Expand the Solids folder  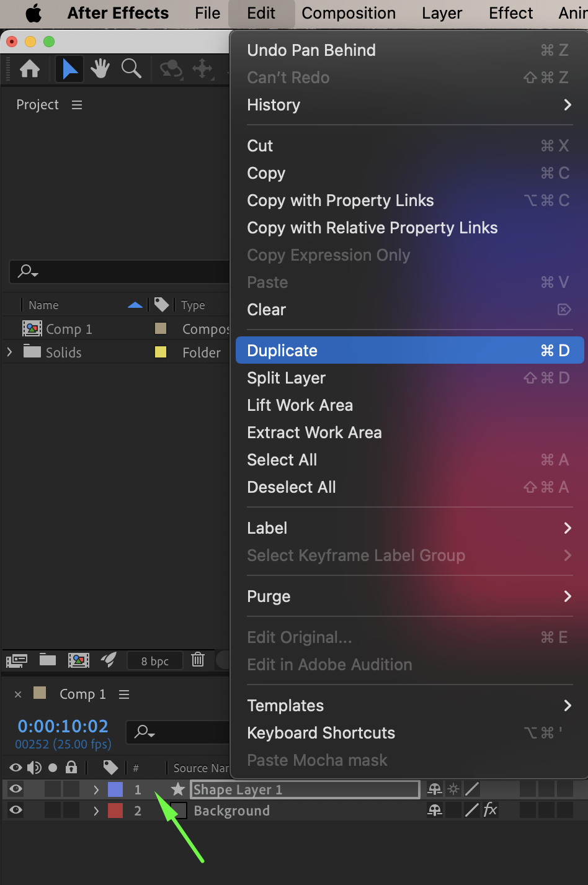click(x=9, y=353)
